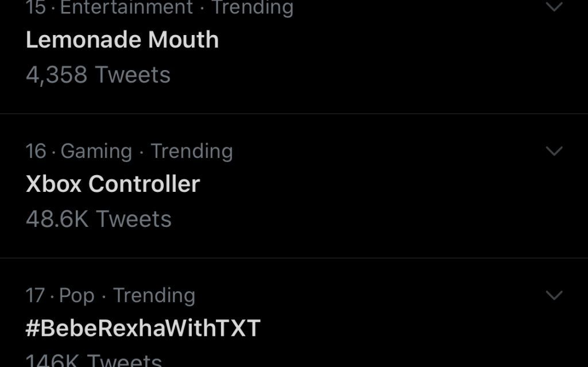Click Trending label in the Entertainment row
This screenshot has height=367, width=588.
(x=253, y=7)
